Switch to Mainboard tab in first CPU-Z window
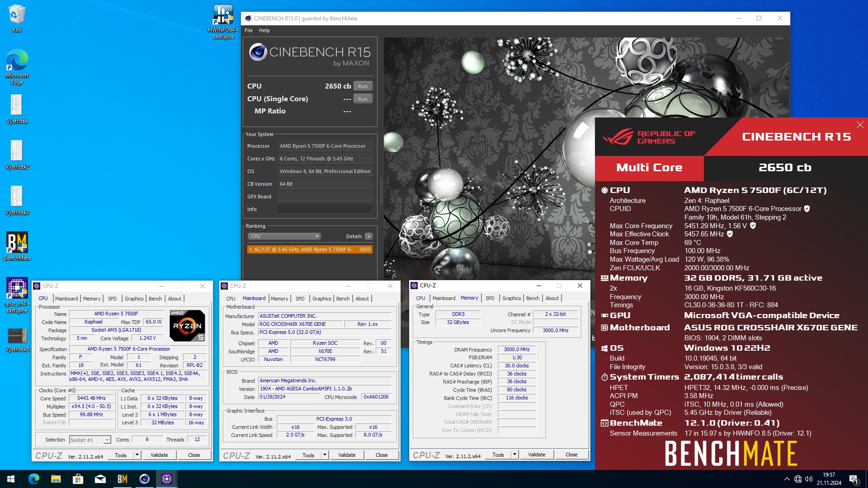The height and width of the screenshot is (488, 868). (x=66, y=299)
